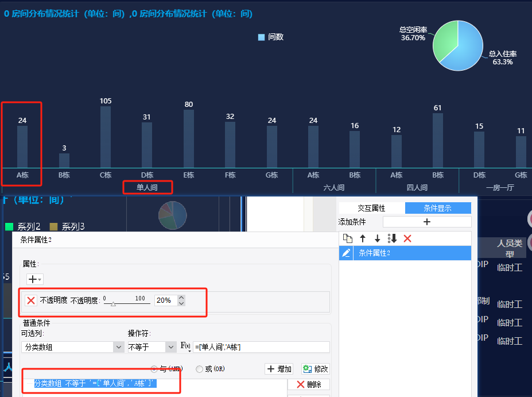Toggle the 系列2 green legend swatch

9,226
